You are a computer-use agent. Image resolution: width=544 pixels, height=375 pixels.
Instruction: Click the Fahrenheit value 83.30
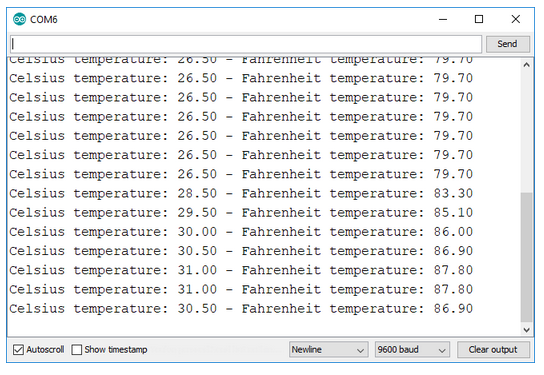coord(453,193)
